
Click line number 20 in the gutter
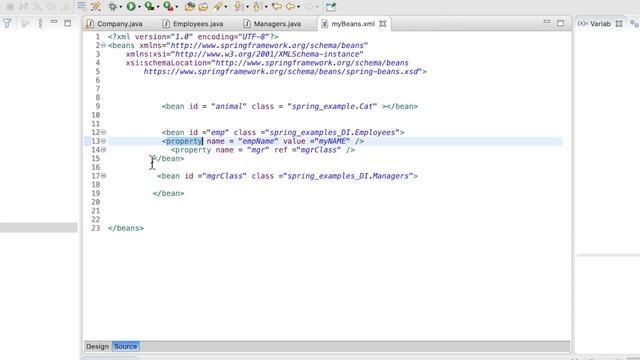pos(96,202)
